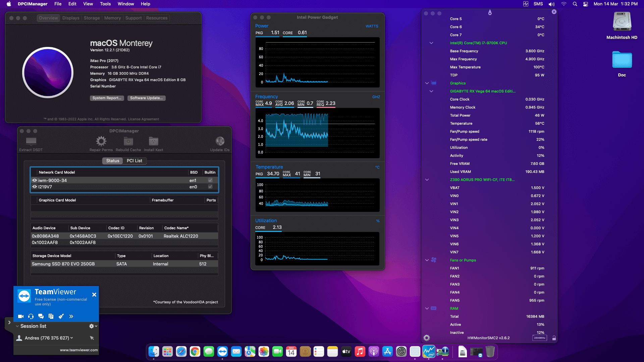Collapse the Intel i7-9700K CPU section
This screenshot has width=644, height=362.
(431, 43)
